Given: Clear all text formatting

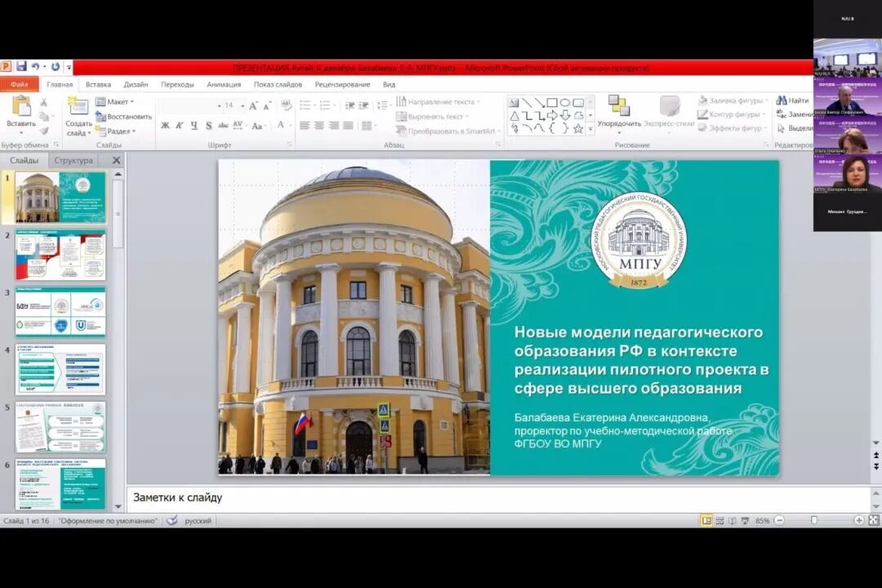Looking at the screenshot, I should [x=287, y=105].
